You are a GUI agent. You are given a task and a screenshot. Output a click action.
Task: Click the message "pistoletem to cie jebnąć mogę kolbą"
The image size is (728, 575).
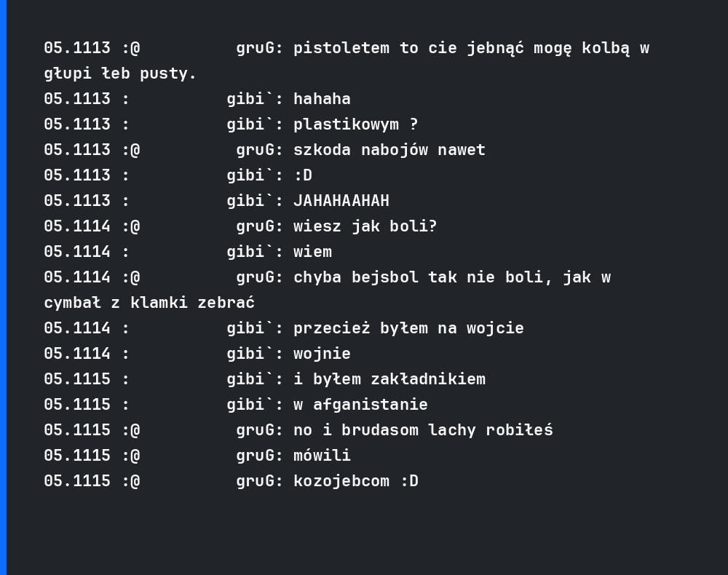[462, 48]
